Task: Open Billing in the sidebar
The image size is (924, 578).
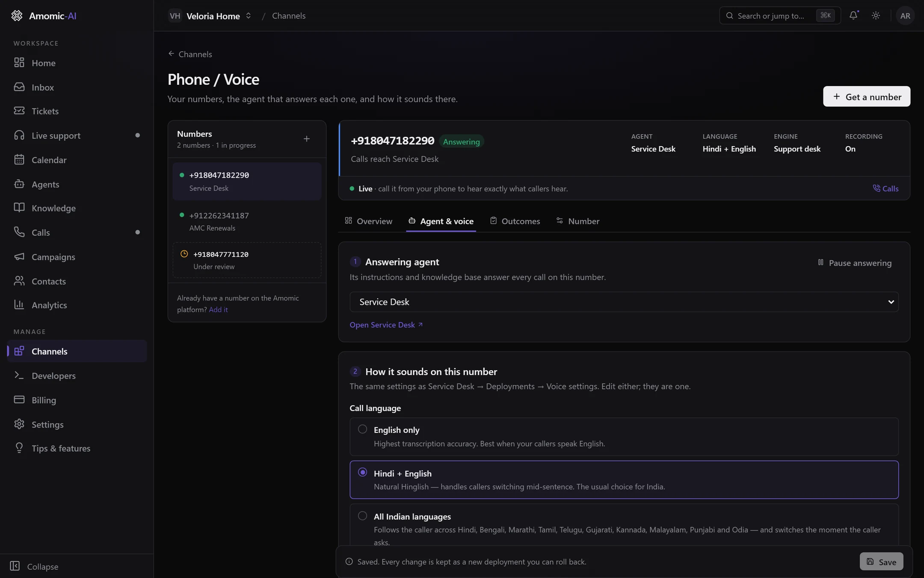Action: pos(77,400)
